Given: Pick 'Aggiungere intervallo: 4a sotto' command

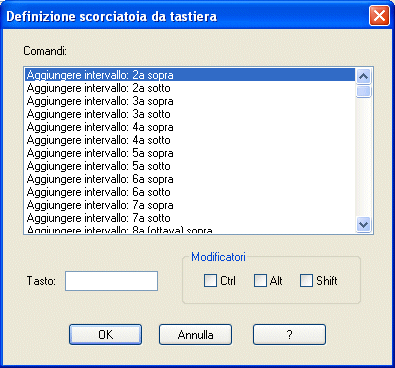Looking at the screenshot, I should point(190,140).
